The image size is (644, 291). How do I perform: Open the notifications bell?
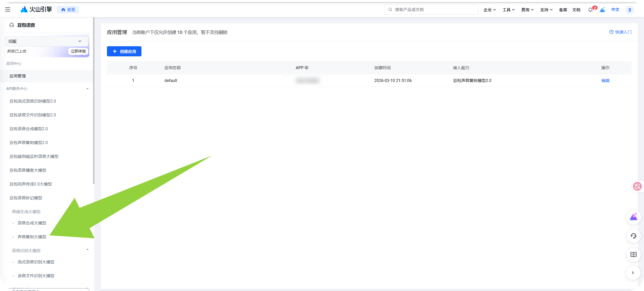pyautogui.click(x=590, y=10)
